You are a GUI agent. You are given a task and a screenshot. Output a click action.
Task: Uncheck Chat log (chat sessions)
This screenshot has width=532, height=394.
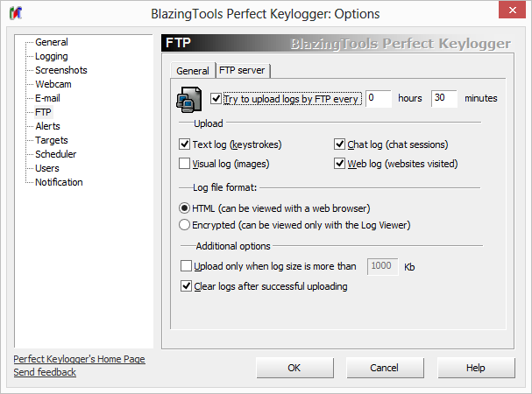(x=340, y=144)
